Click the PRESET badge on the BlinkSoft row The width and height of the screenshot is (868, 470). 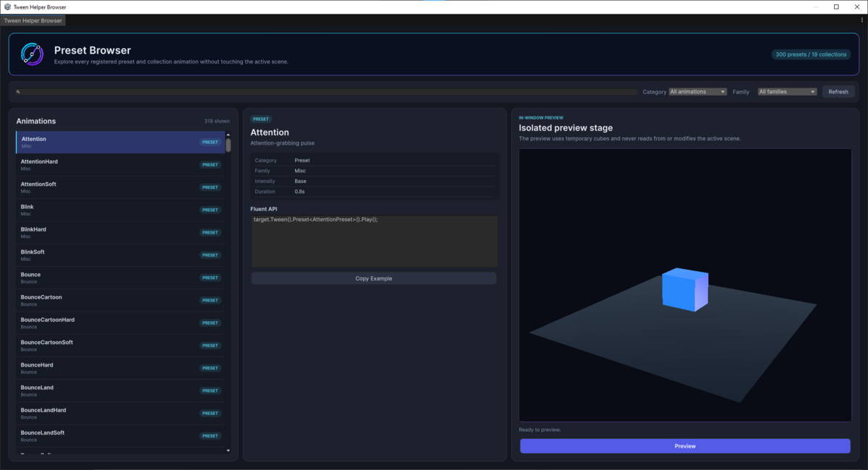(x=210, y=255)
